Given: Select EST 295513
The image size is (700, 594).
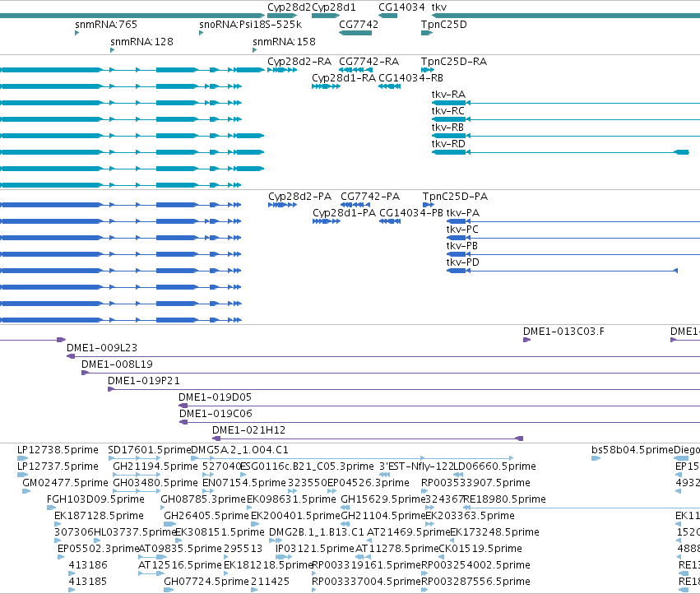Looking at the screenshot, I should tap(227, 557).
